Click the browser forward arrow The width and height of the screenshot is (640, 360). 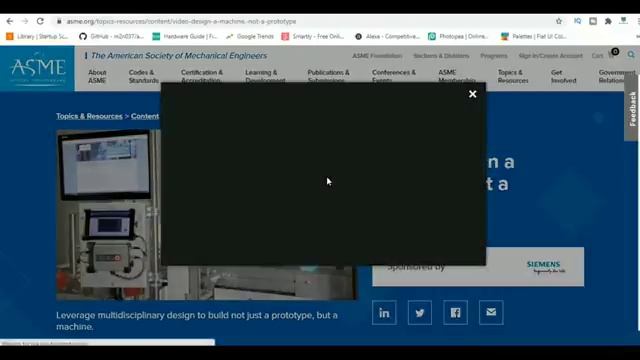(x=25, y=21)
